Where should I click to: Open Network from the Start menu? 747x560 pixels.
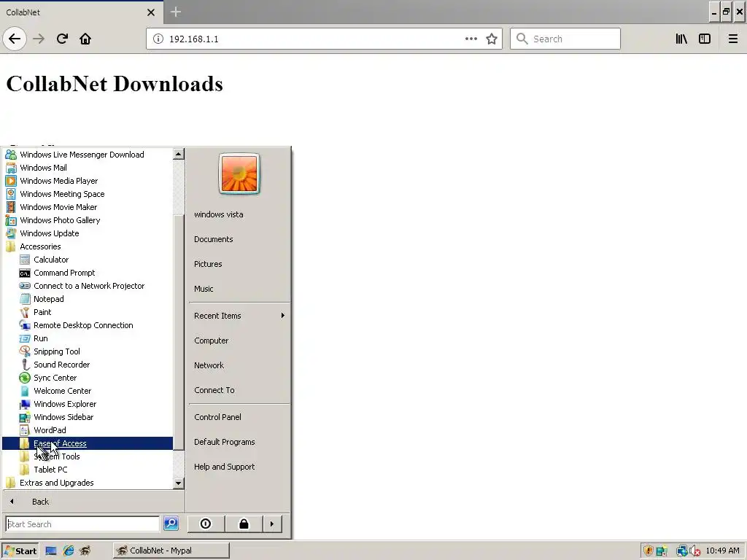click(239, 365)
